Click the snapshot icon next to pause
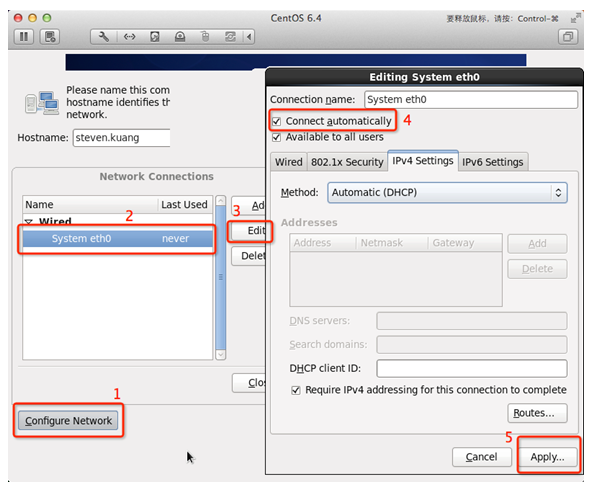 point(50,37)
